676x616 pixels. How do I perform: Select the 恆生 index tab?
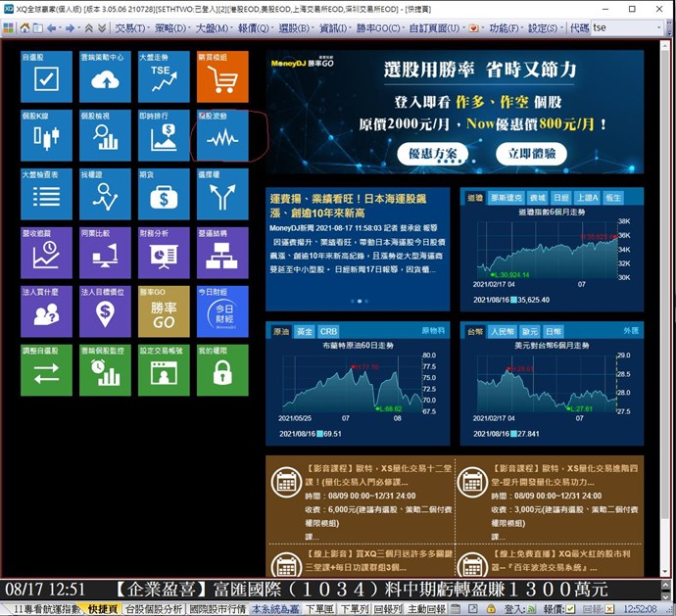pos(613,198)
